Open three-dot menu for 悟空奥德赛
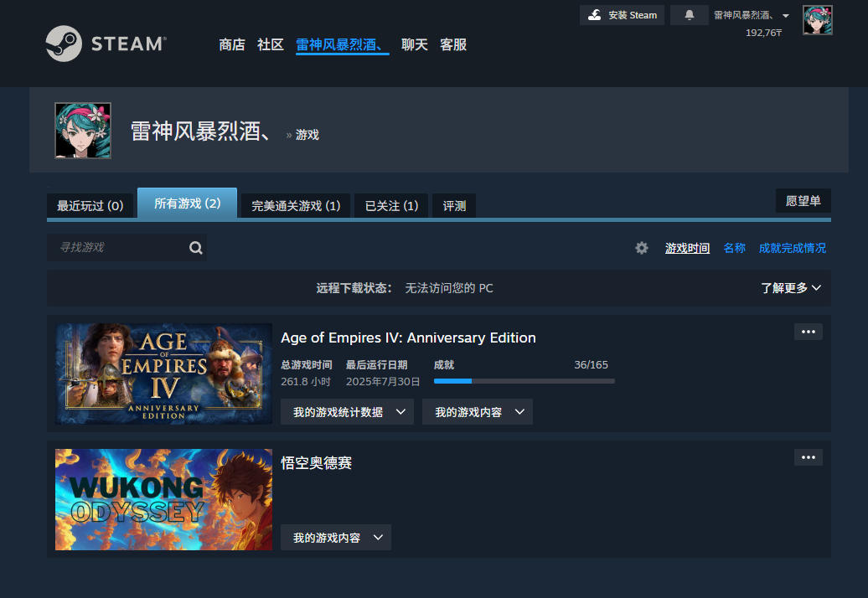 click(808, 457)
